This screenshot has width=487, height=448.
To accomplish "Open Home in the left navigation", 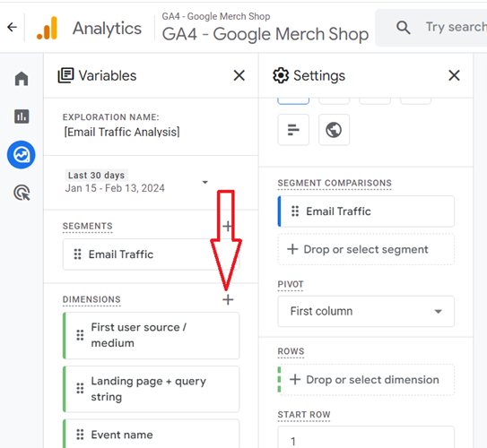I will pos(22,78).
